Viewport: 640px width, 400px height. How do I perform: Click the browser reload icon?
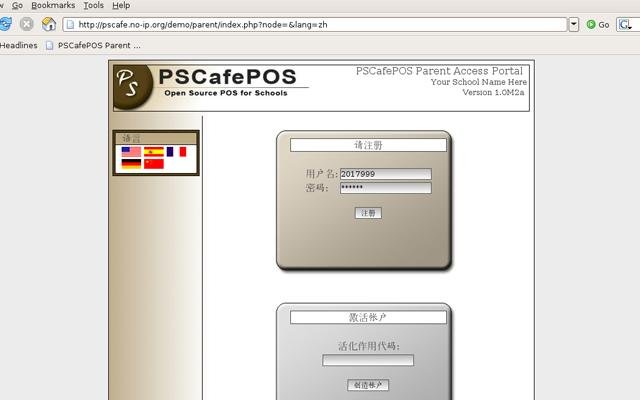[5, 24]
